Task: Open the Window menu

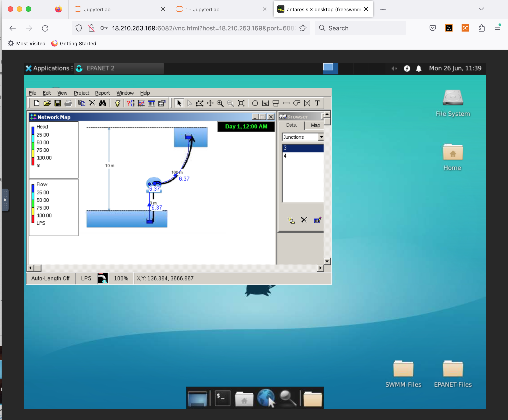Action: pyautogui.click(x=125, y=93)
